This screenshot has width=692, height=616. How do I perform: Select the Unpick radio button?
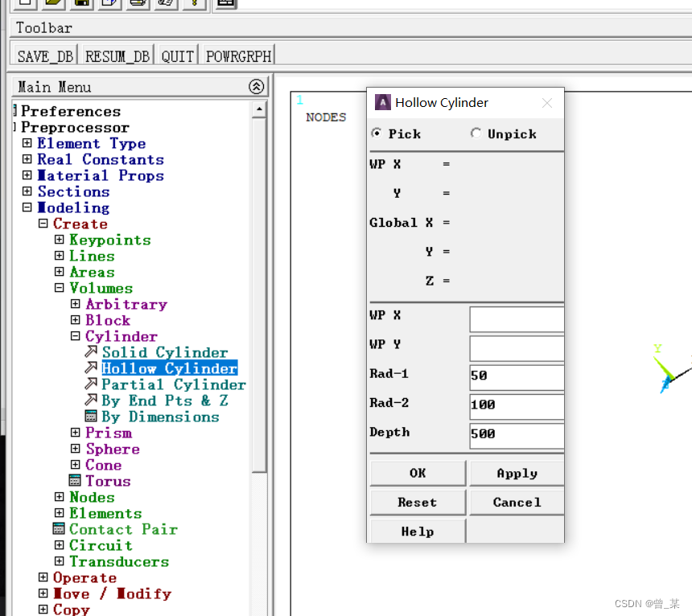click(476, 133)
